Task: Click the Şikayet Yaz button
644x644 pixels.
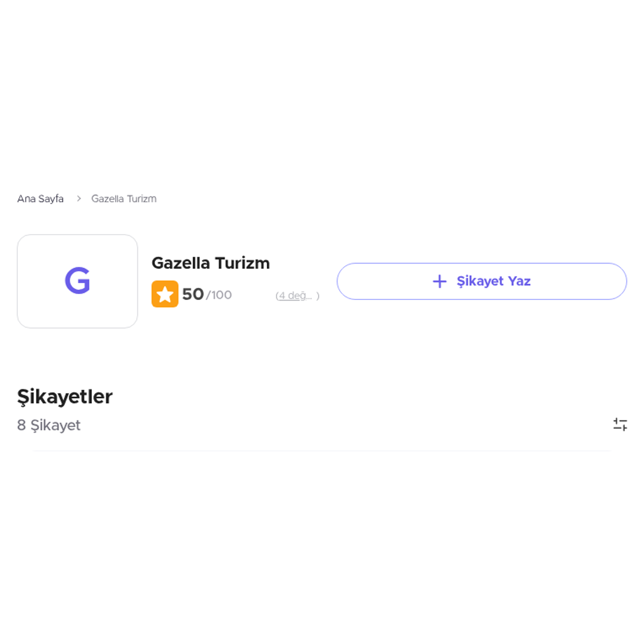Action: 482,281
